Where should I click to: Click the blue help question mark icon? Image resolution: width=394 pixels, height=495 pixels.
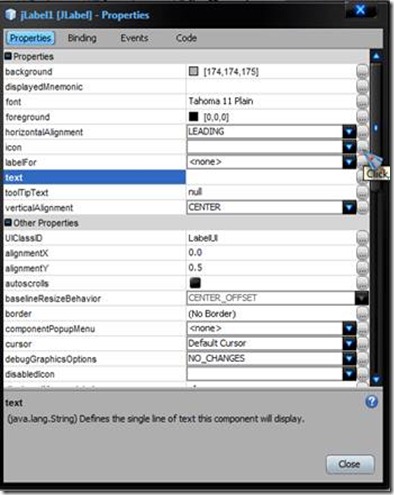pyautogui.click(x=371, y=402)
